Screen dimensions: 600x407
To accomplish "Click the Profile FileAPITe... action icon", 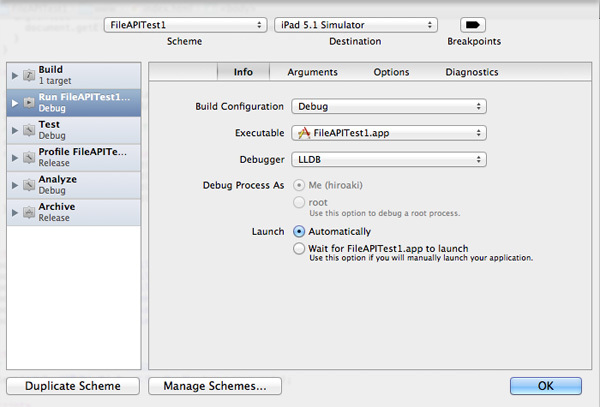I will click(x=29, y=157).
